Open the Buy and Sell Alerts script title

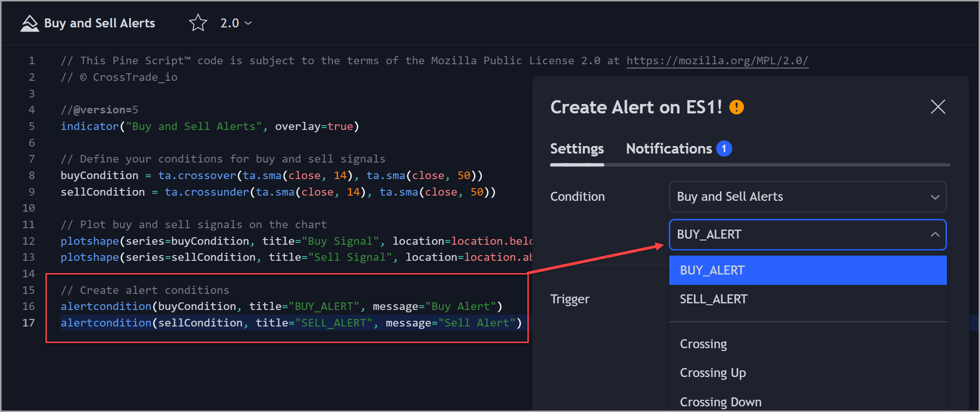(99, 23)
